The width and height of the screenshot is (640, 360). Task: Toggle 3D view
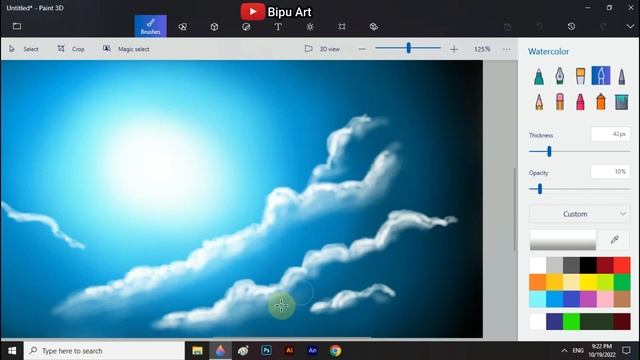tap(322, 49)
